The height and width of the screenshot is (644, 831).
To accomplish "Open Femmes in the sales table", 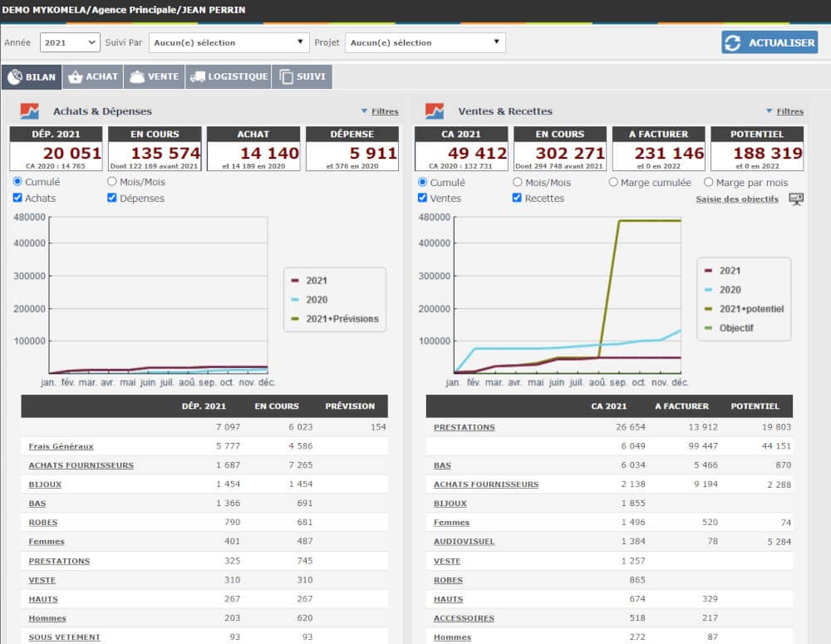I will click(x=451, y=523).
